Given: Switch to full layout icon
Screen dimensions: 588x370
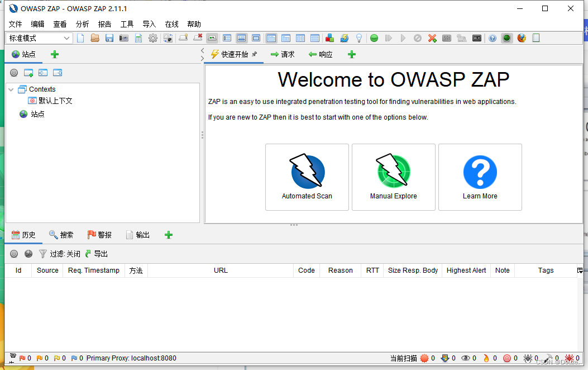Looking at the screenshot, I should (256, 38).
